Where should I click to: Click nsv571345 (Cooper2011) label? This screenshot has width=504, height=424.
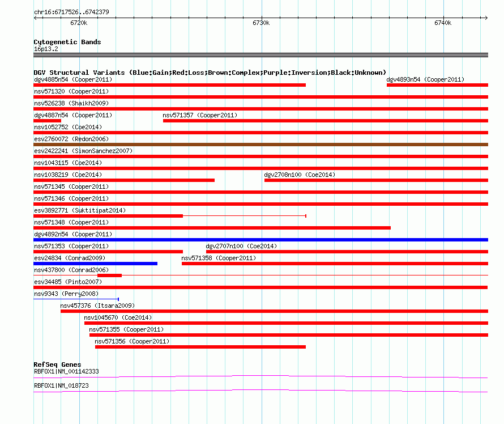pos(71,186)
